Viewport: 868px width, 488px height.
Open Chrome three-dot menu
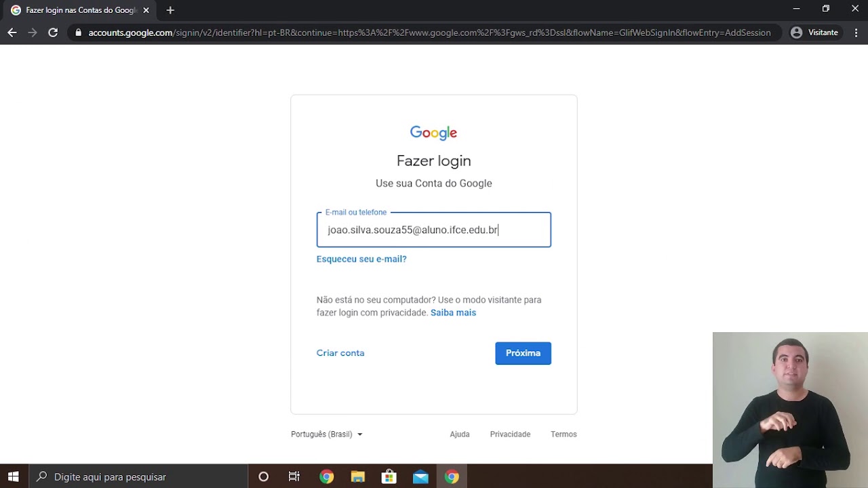pos(856,33)
